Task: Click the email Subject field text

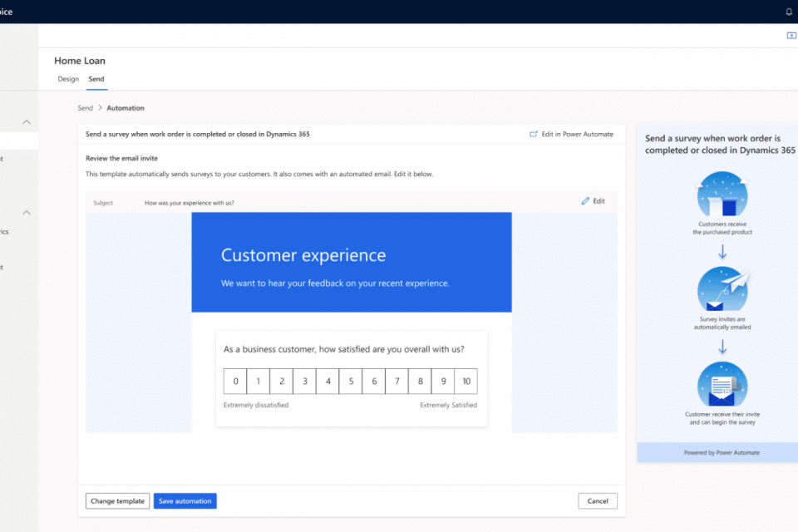Action: click(189, 203)
